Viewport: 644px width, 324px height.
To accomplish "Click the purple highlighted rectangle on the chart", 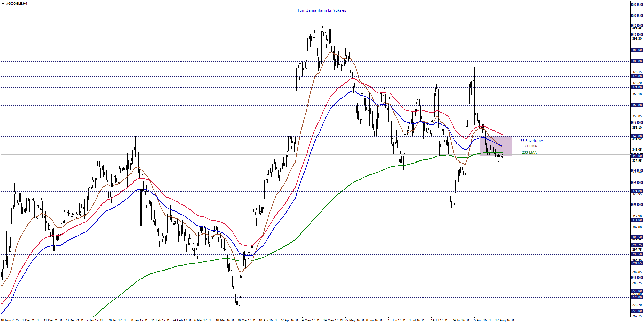I will [x=496, y=146].
